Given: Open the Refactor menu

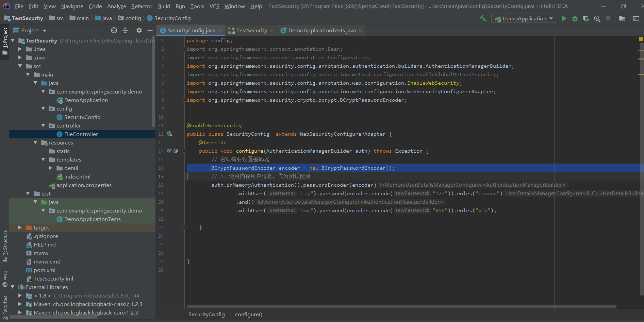Looking at the screenshot, I should [142, 6].
